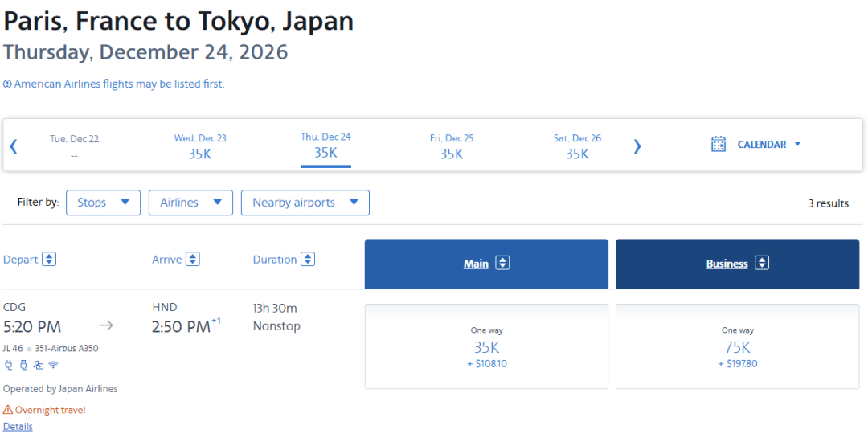Viewport: 868px width, 434px height.
Task: Click the 5:20 PM departure time
Action: [32, 326]
